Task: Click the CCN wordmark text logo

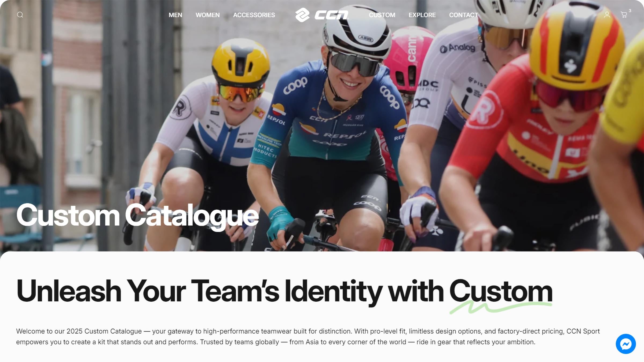Action: click(332, 15)
